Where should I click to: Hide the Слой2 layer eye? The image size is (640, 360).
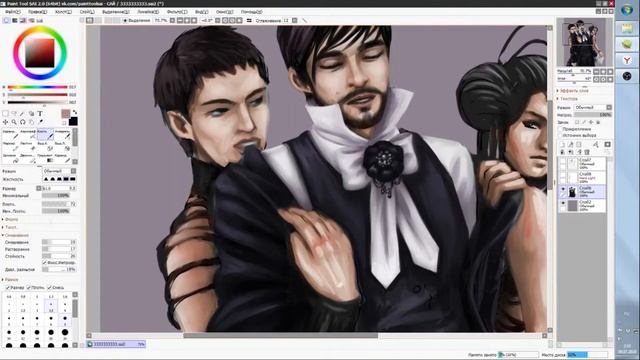pos(563,203)
